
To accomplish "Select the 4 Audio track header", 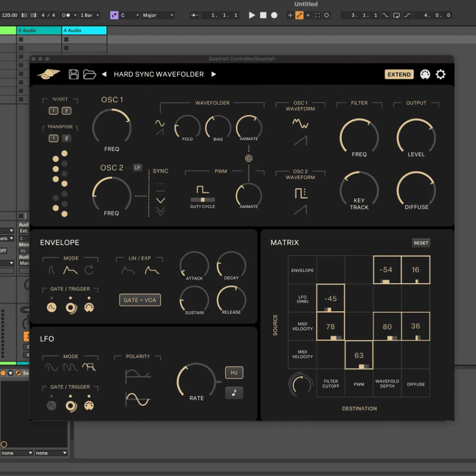I will click(x=84, y=30).
